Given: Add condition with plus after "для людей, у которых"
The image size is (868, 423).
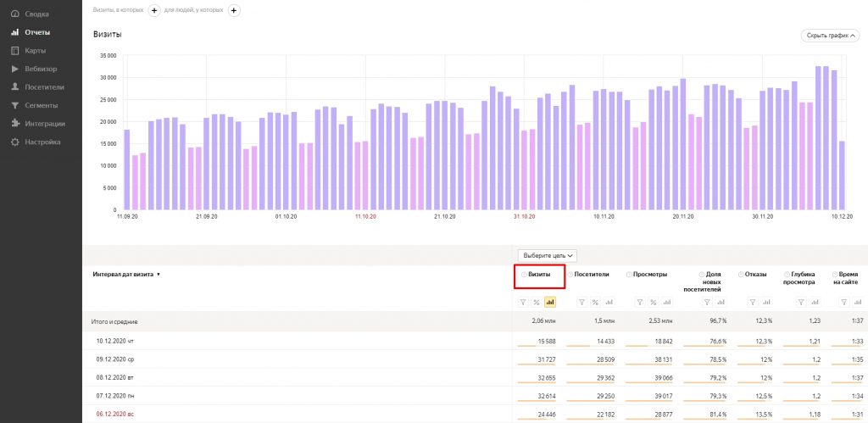Looking at the screenshot, I should 234,10.
